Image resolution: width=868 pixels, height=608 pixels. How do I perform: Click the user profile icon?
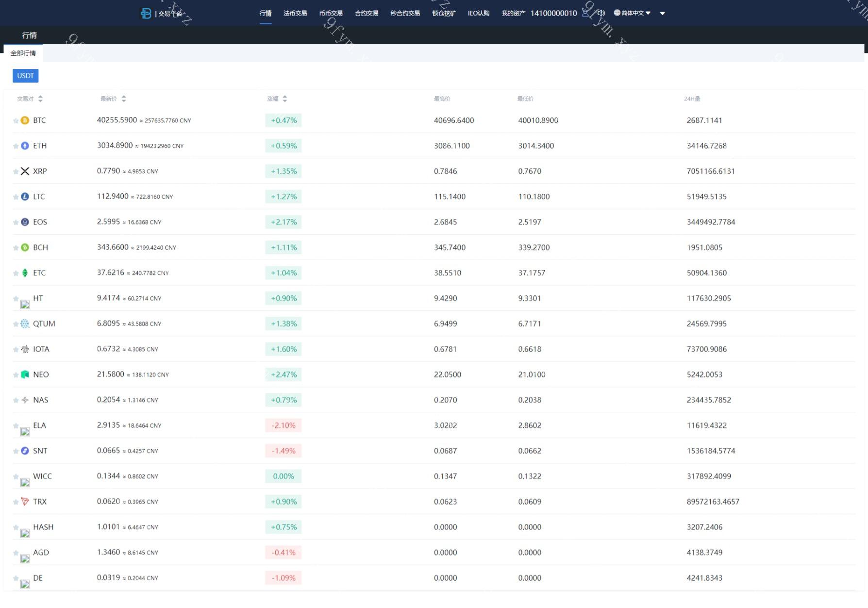tap(586, 13)
